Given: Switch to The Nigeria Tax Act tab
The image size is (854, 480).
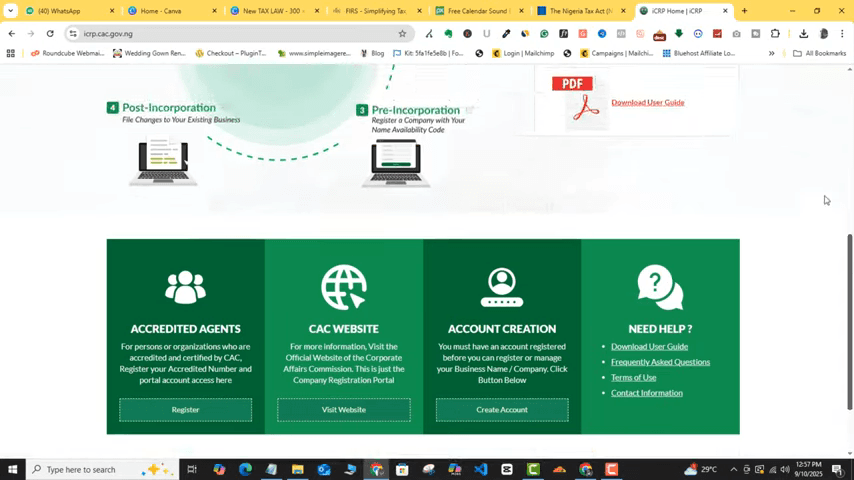Looking at the screenshot, I should 582,11.
